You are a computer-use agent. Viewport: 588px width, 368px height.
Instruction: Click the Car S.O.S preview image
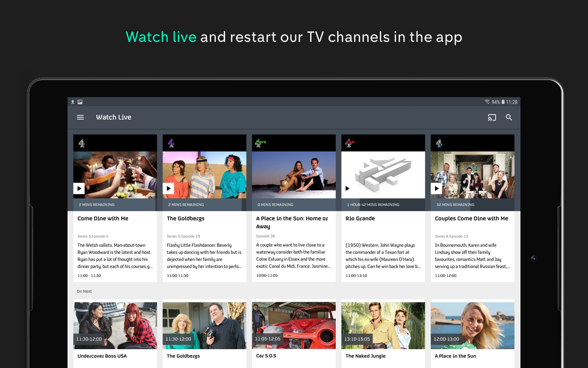pyautogui.click(x=294, y=325)
